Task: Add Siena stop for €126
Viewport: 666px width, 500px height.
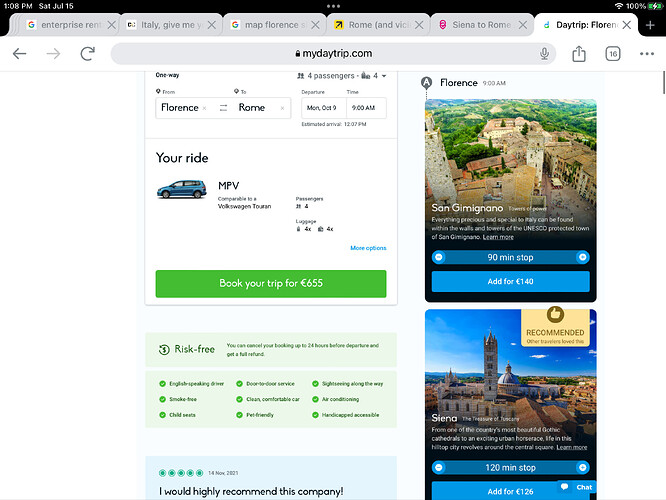Action: click(x=511, y=491)
